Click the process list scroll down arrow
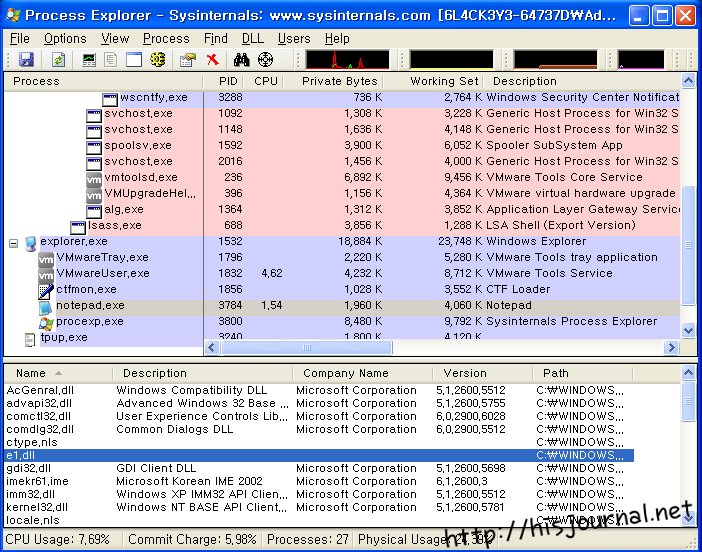 point(688,331)
